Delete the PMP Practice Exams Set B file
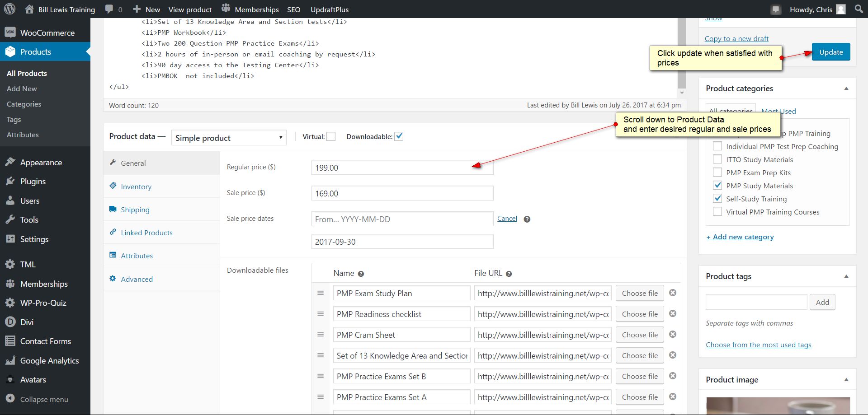 click(x=673, y=376)
